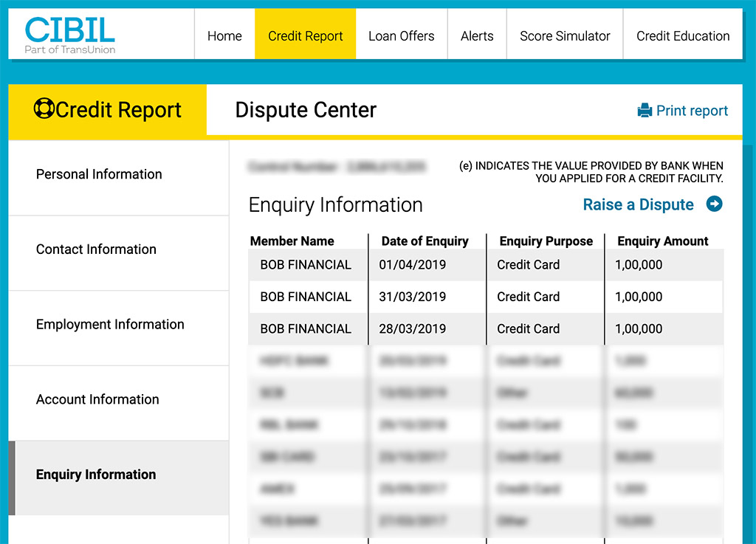Click the CIBIL TransUnion logo

(x=70, y=35)
